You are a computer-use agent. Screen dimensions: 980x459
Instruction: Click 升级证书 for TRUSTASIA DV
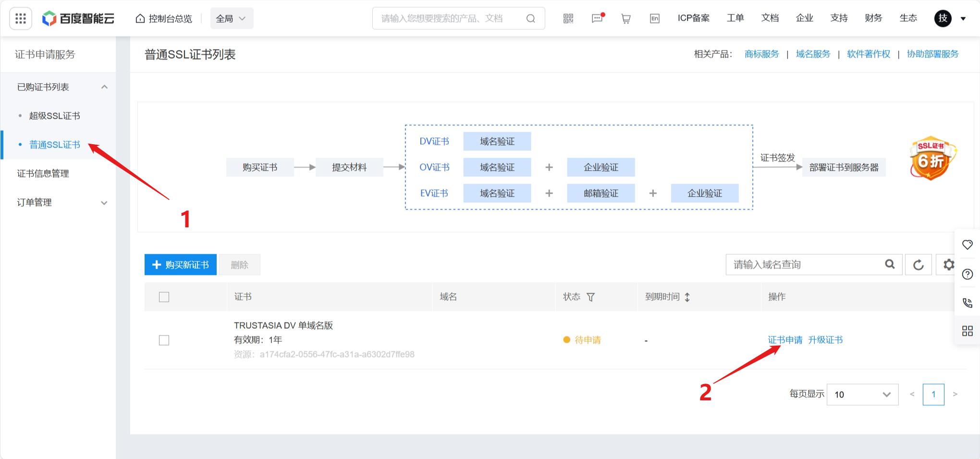click(x=825, y=340)
